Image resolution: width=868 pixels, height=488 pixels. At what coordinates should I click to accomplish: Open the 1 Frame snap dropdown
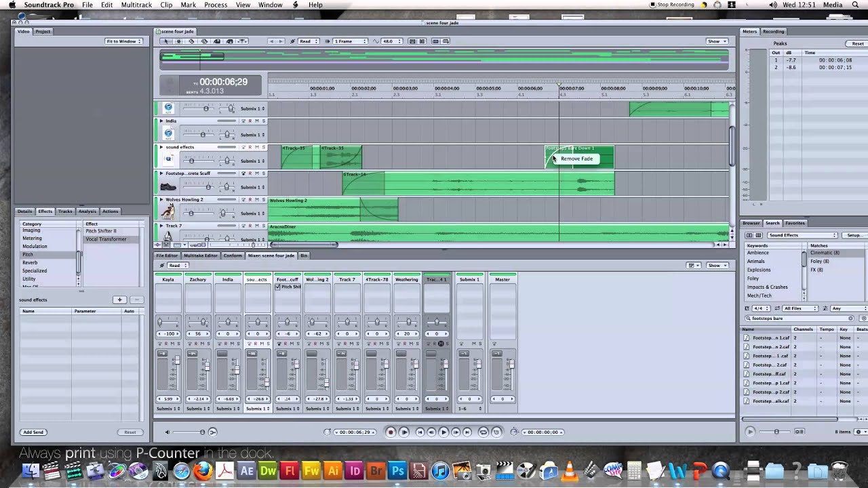pos(349,41)
